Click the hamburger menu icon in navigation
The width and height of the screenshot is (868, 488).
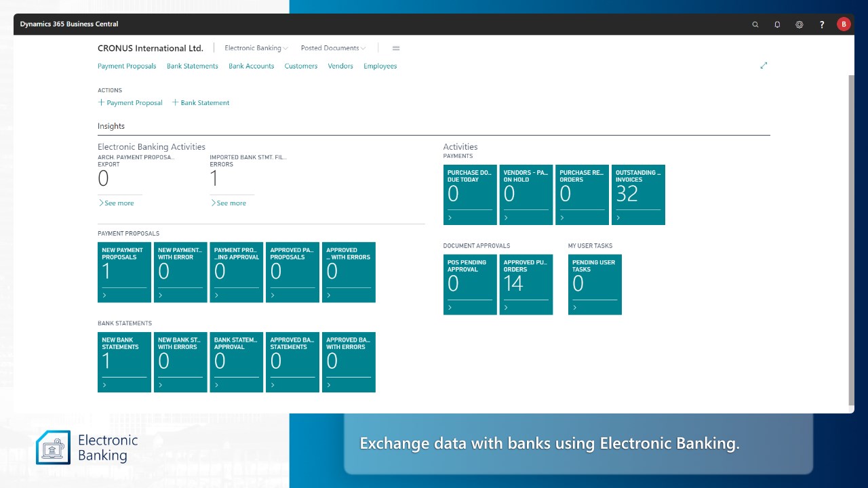(396, 48)
